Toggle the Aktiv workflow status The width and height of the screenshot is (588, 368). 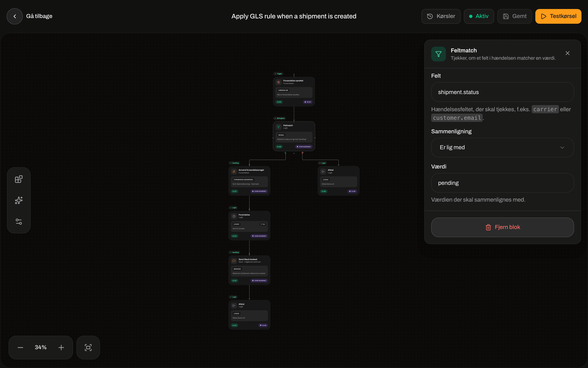coord(479,16)
